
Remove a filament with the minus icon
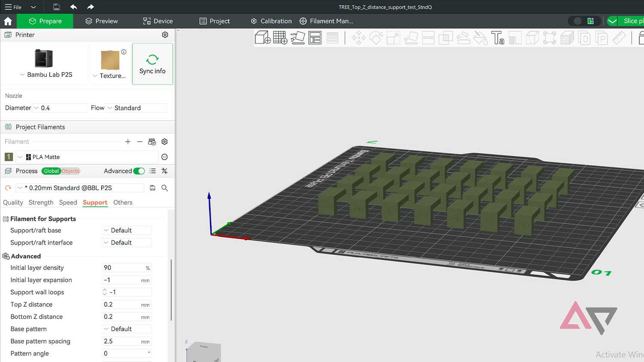(140, 142)
